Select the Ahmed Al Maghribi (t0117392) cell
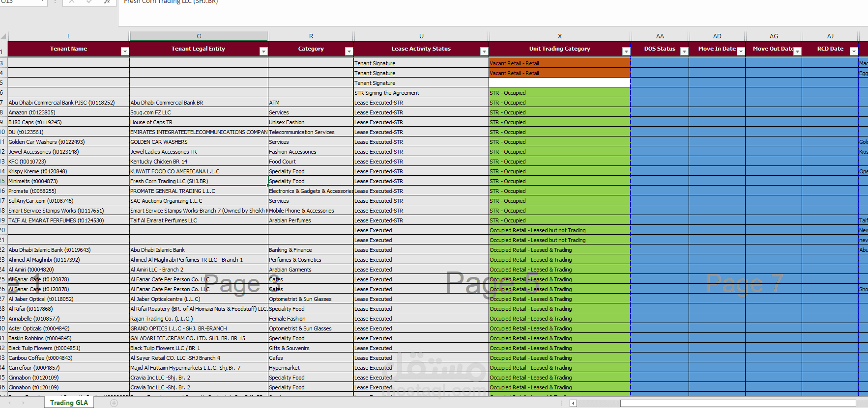Image resolution: width=868 pixels, height=408 pixels. click(x=69, y=260)
